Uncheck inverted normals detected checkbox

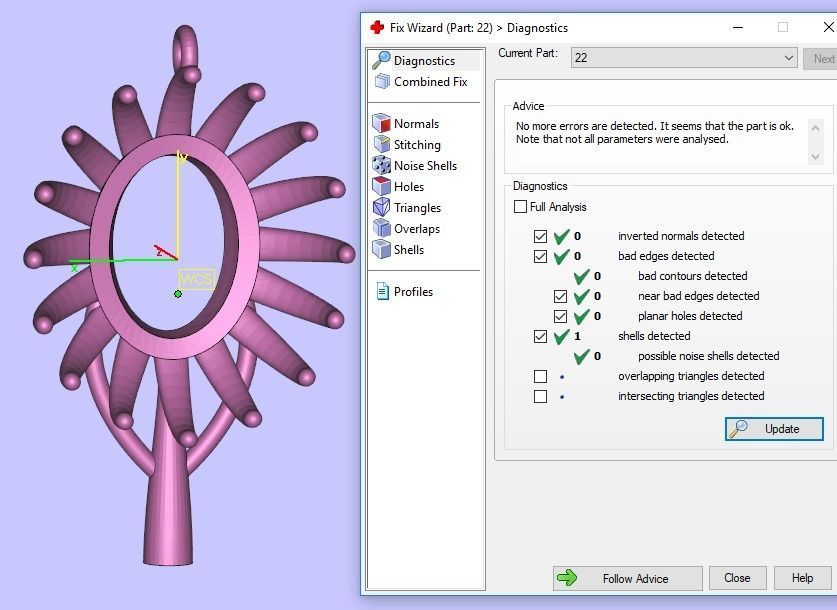[x=540, y=236]
